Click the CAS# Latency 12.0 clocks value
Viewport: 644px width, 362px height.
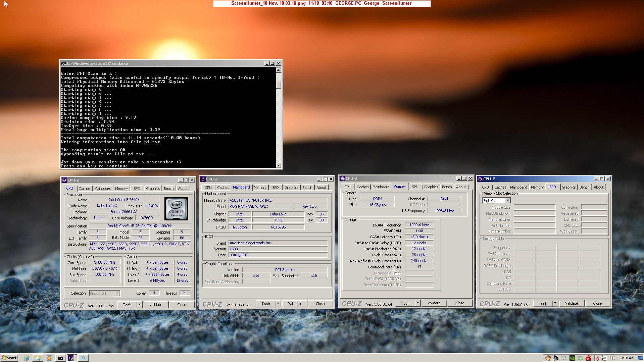pos(419,237)
